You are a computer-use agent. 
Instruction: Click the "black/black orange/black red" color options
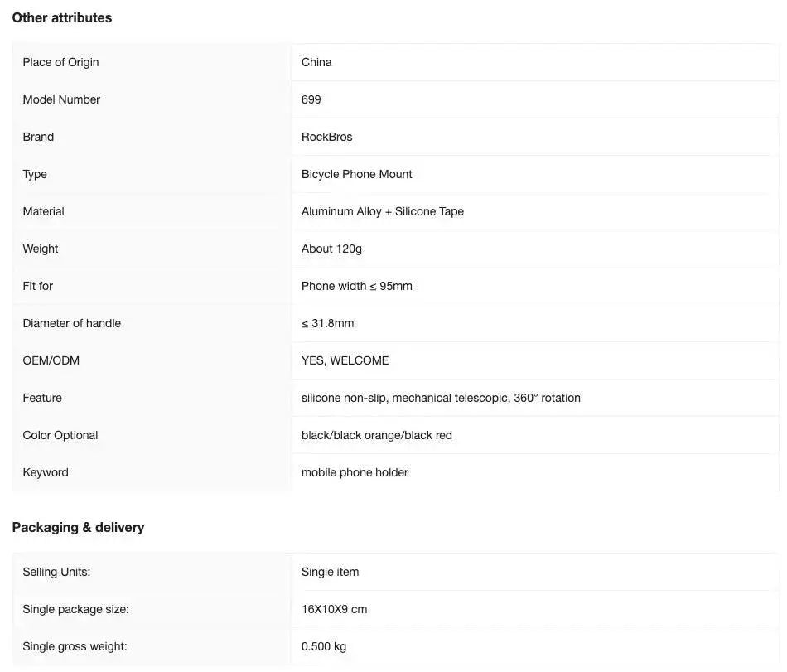[377, 435]
